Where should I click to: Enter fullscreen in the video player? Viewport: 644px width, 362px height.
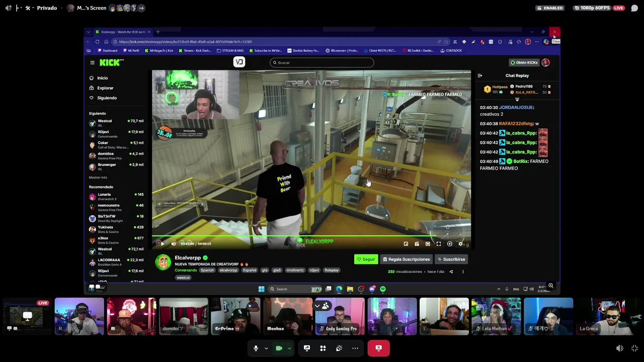coord(439,244)
